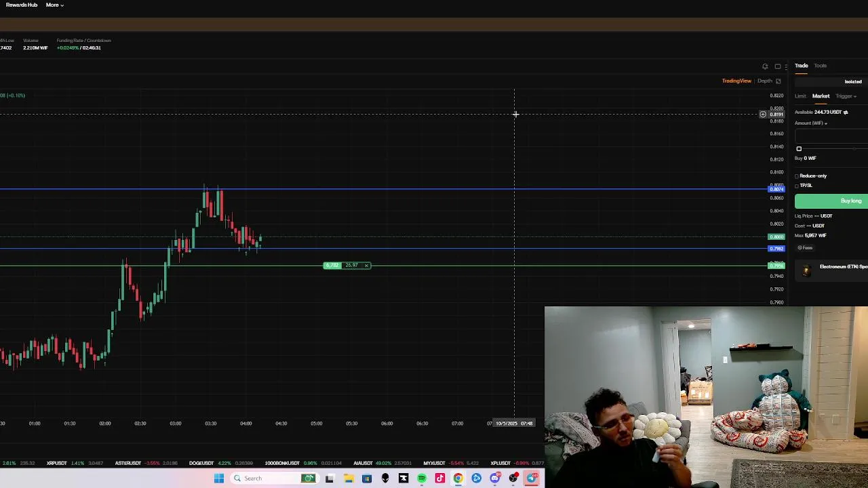Open DOGEUSDT from the bottom ticker

pyautogui.click(x=201, y=464)
